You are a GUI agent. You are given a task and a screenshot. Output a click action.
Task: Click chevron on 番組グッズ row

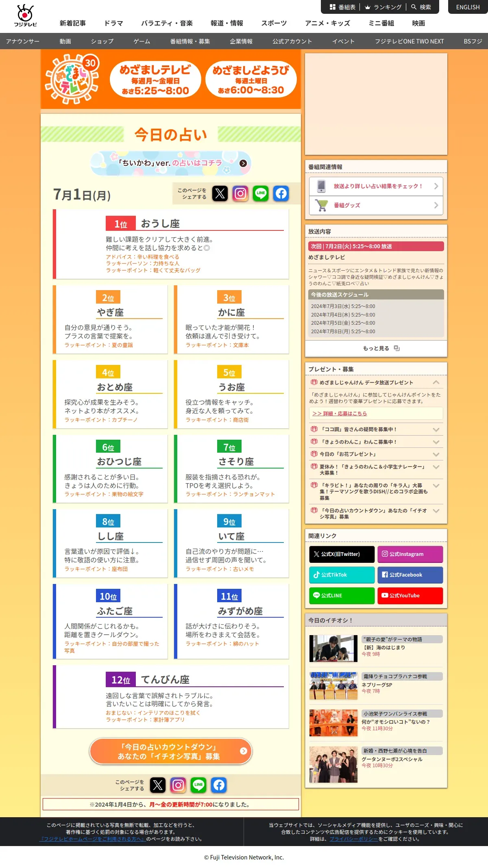(x=436, y=205)
